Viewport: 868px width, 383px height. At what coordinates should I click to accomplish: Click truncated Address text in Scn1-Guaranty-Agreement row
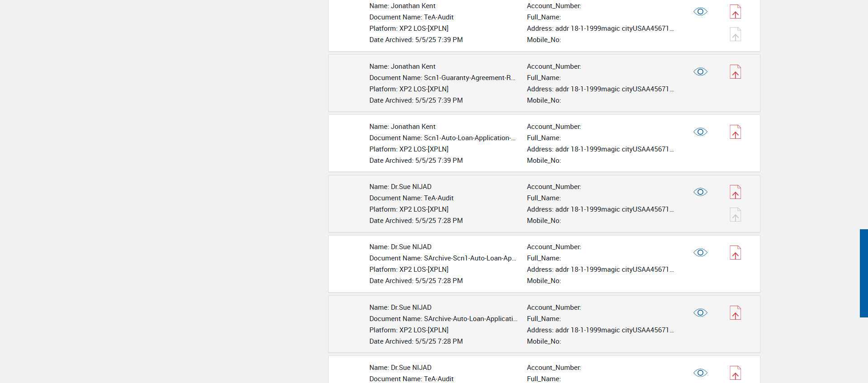tap(600, 89)
